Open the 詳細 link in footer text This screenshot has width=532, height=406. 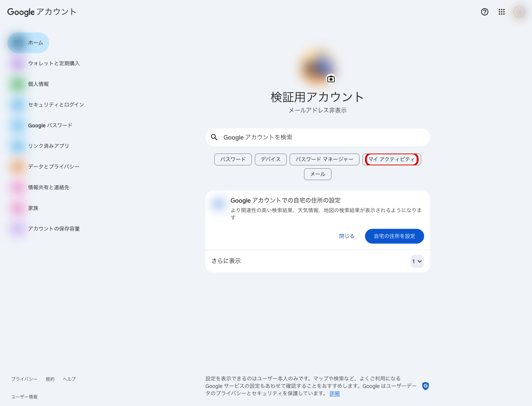(335, 393)
